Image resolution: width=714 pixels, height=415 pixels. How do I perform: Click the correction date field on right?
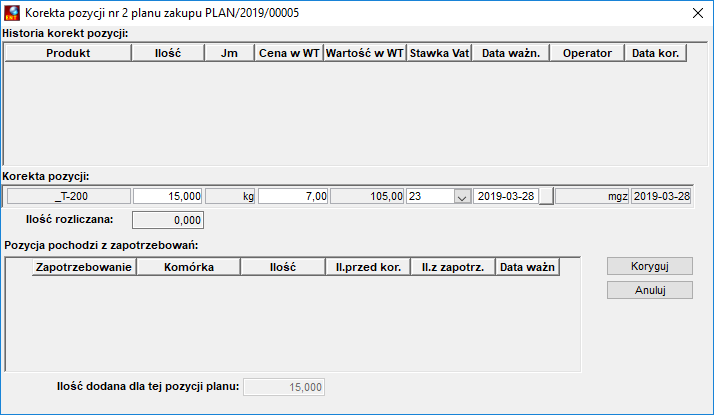coord(661,196)
